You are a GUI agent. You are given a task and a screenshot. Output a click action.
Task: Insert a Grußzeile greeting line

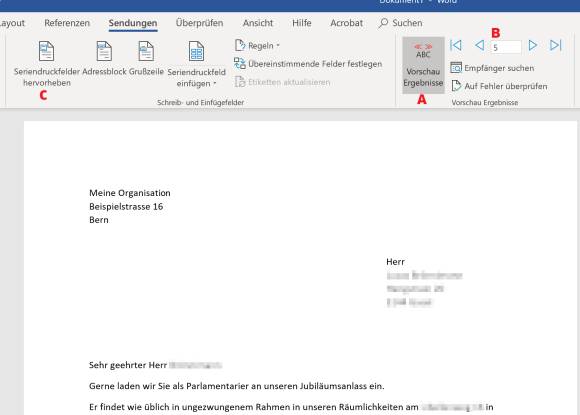pyautogui.click(x=146, y=58)
